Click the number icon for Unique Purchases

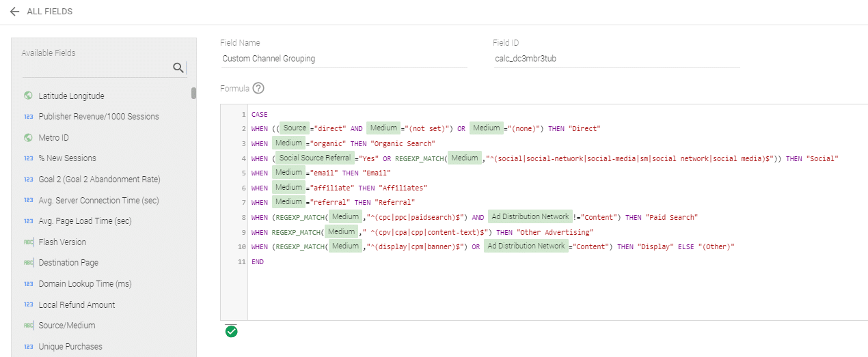(x=28, y=347)
